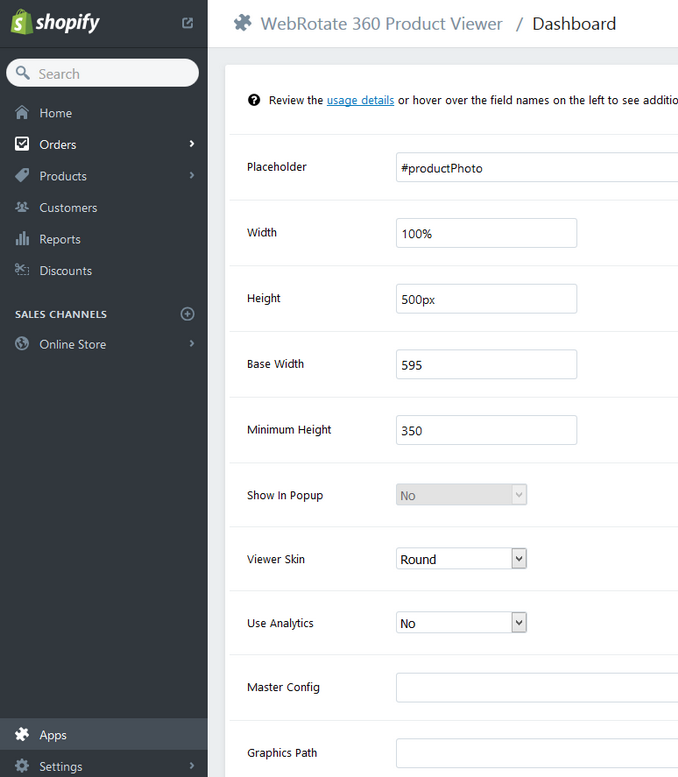Viewport: 678px width, 777px height.
Task: Click the Placeholder input field
Action: (x=537, y=167)
